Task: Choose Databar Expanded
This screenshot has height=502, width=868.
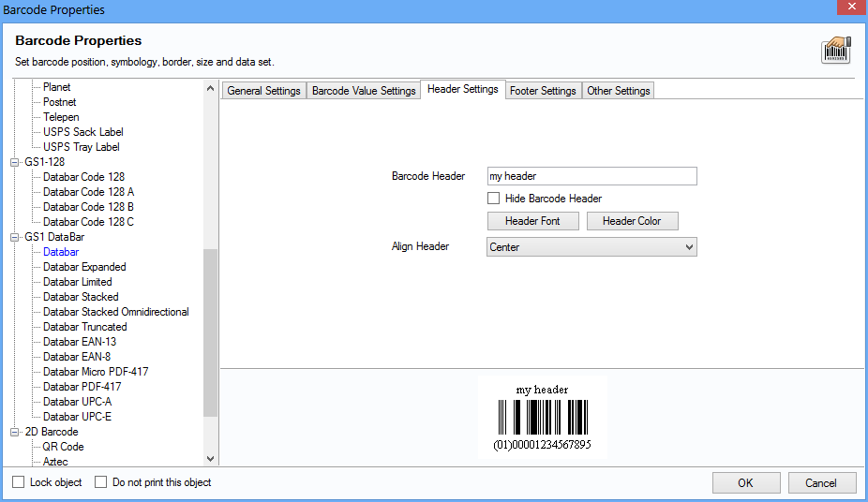Action: point(84,267)
